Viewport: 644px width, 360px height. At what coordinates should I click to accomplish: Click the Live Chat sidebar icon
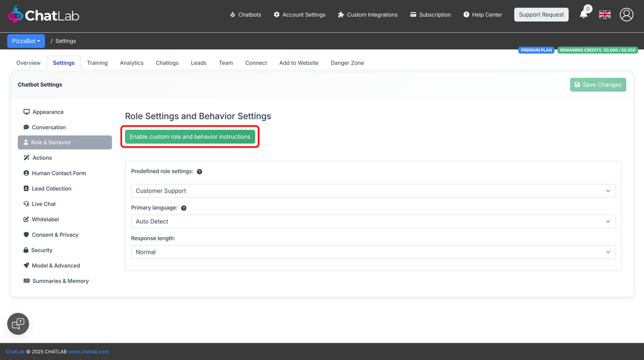[27, 203]
